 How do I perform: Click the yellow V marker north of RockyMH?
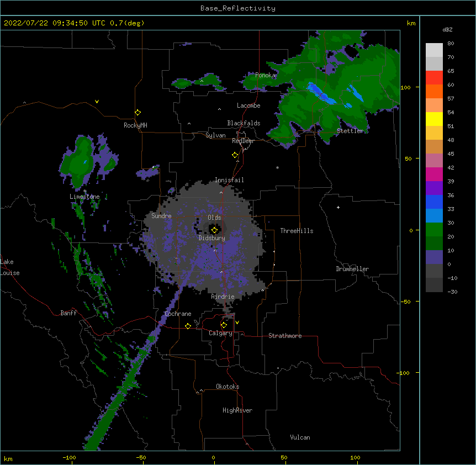point(97,102)
